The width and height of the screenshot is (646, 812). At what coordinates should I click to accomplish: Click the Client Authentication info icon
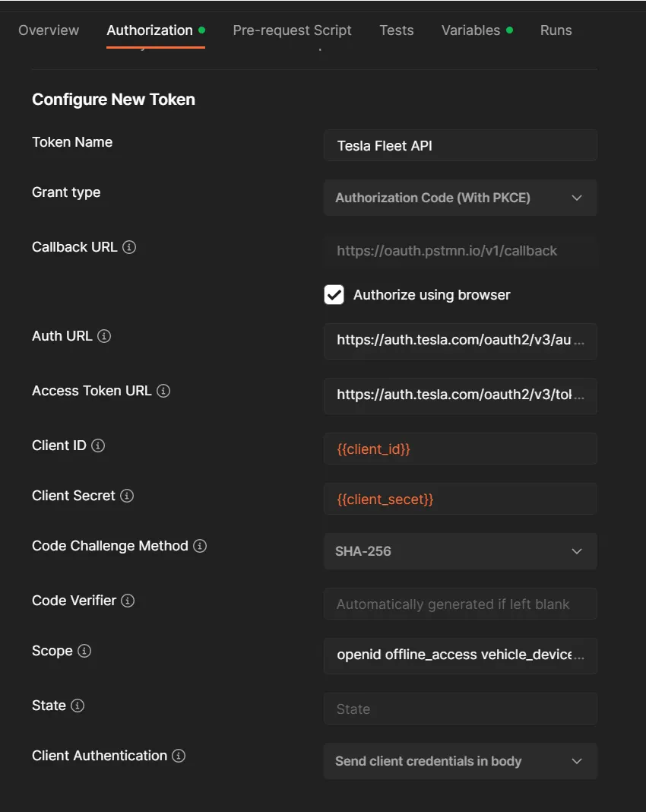177,756
